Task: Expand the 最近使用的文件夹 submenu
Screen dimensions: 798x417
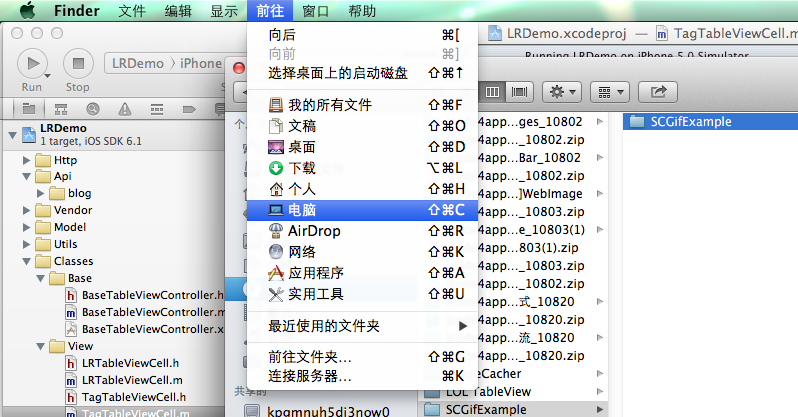Action: [x=362, y=326]
